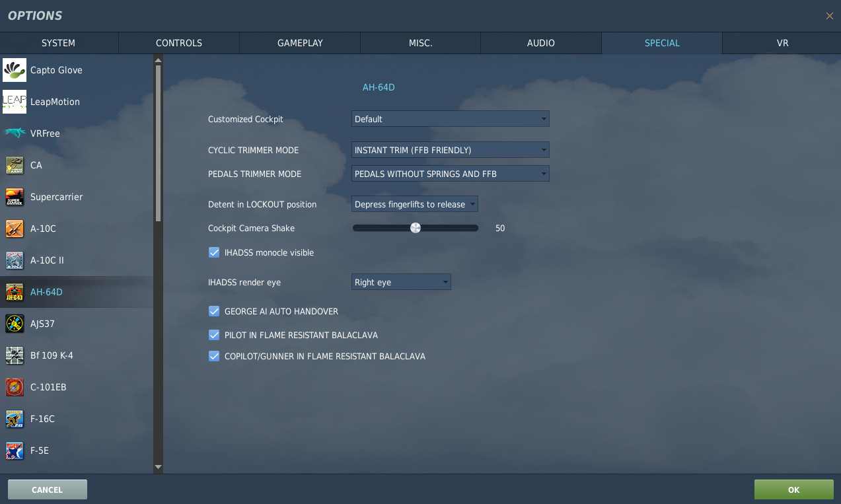Disable GEORGE AI AUTO HANDOVER
Screen dimensions: 841x504
[x=214, y=311]
